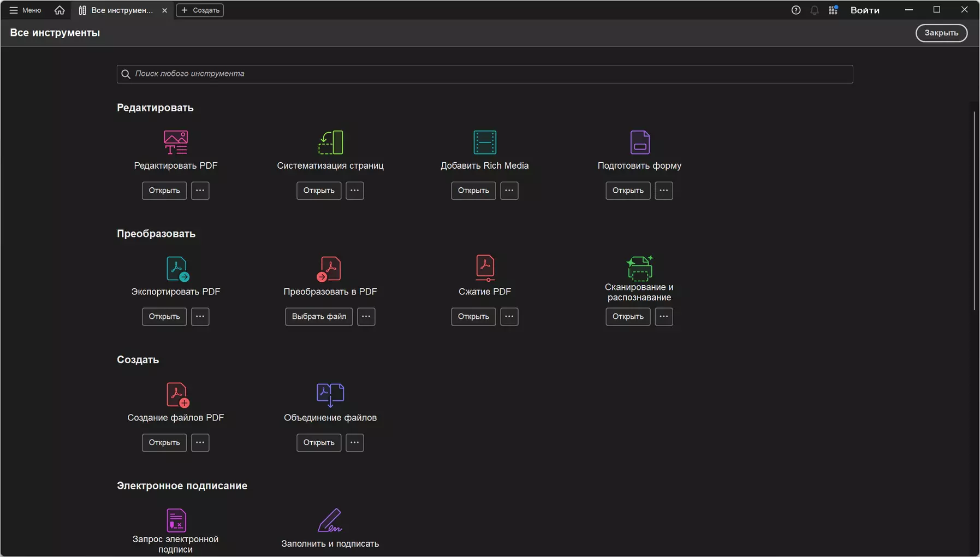Open Систематизация страниц with Открыть button

pos(319,191)
